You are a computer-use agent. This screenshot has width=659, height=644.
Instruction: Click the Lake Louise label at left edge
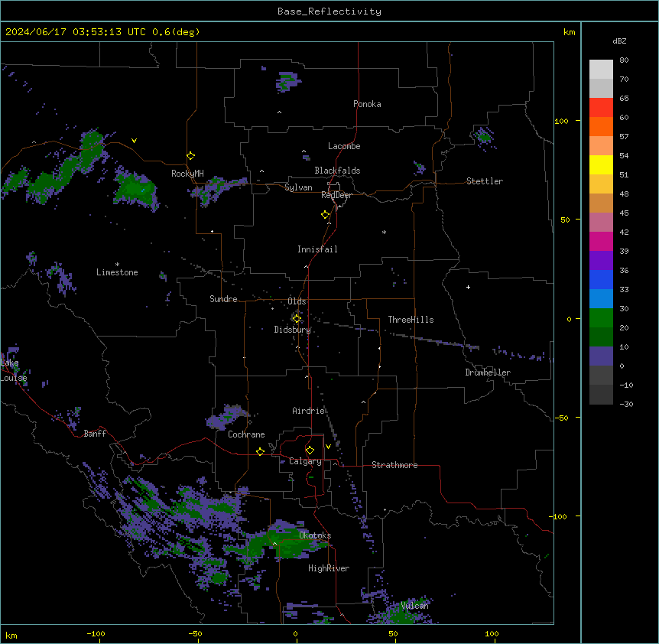click(14, 370)
